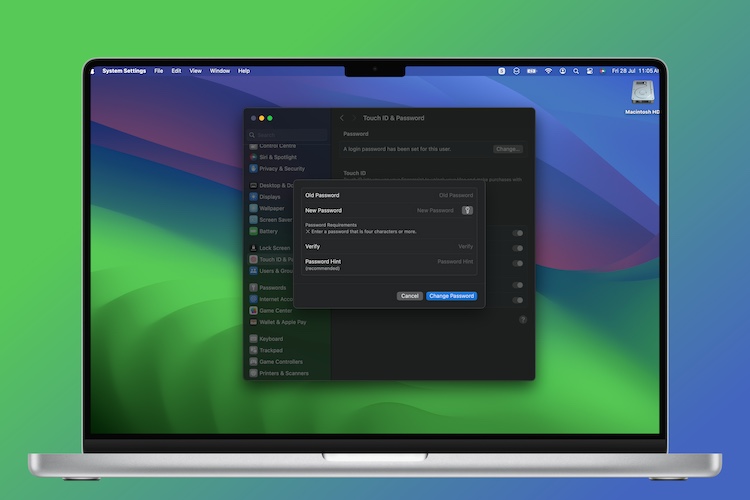Image resolution: width=750 pixels, height=500 pixels.
Task: Open Privacy & Security settings
Action: [280, 169]
